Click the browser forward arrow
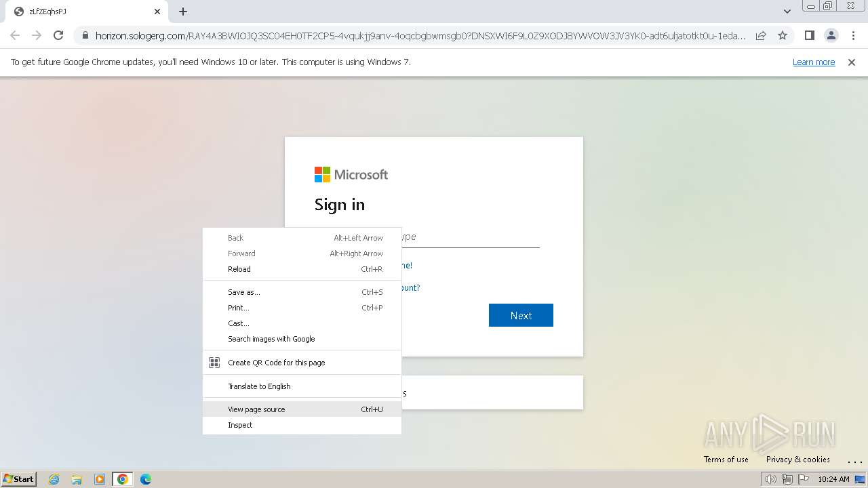Image resolution: width=868 pixels, height=488 pixels. [37, 35]
